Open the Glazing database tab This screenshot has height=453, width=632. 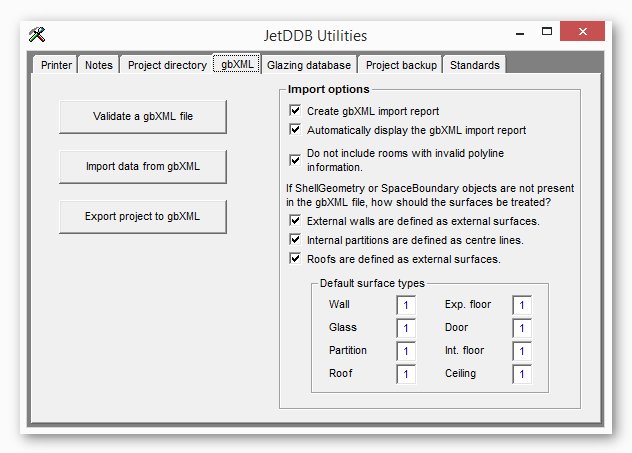point(309,65)
